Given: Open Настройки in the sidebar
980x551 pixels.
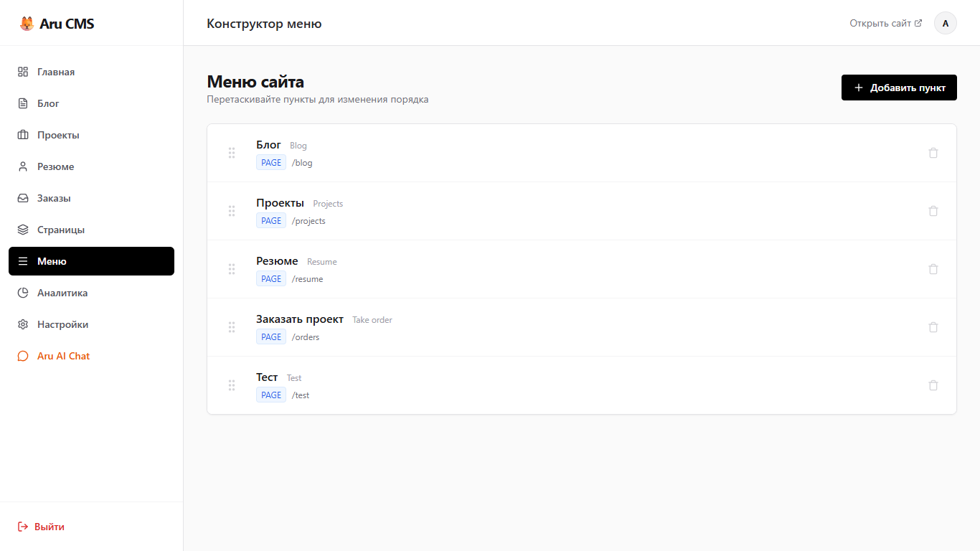Looking at the screenshot, I should point(62,324).
